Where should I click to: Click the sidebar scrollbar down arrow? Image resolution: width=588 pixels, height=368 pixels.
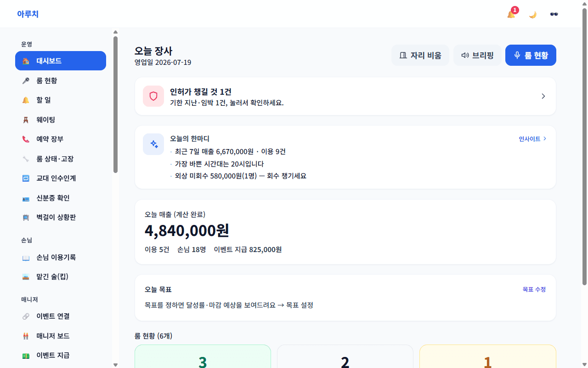(x=115, y=365)
